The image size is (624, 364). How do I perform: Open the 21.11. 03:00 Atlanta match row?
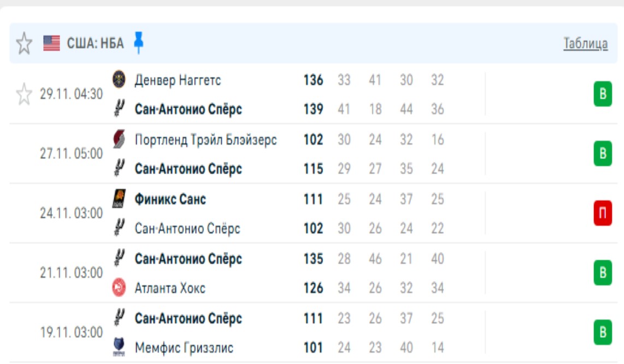[x=71, y=273]
